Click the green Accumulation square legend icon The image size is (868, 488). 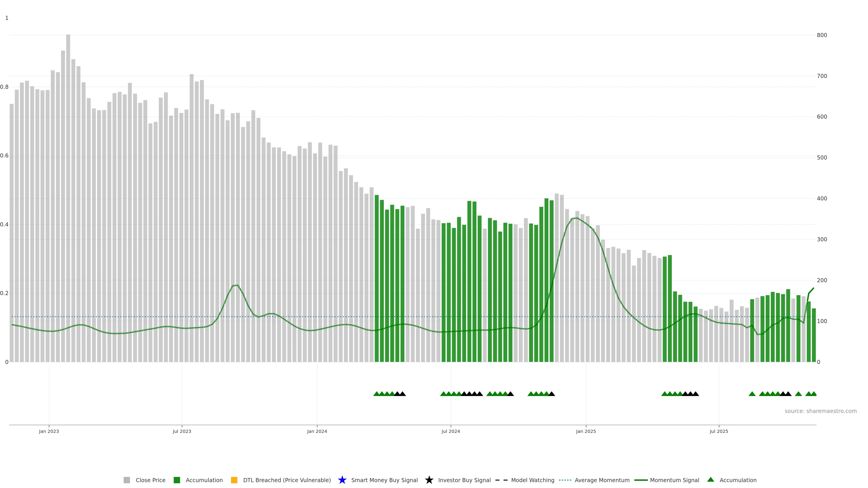click(177, 480)
